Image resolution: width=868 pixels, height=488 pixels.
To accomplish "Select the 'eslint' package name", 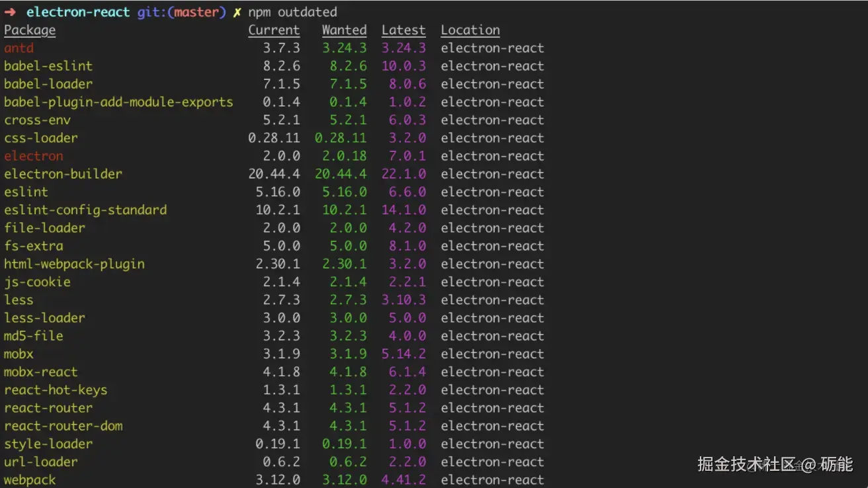I will 26,192.
